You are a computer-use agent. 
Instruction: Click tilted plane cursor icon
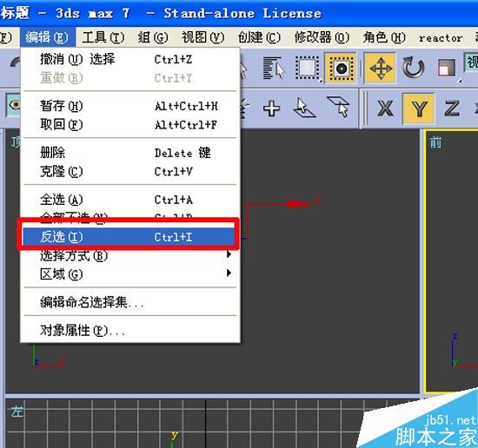pyautogui.click(x=339, y=107)
